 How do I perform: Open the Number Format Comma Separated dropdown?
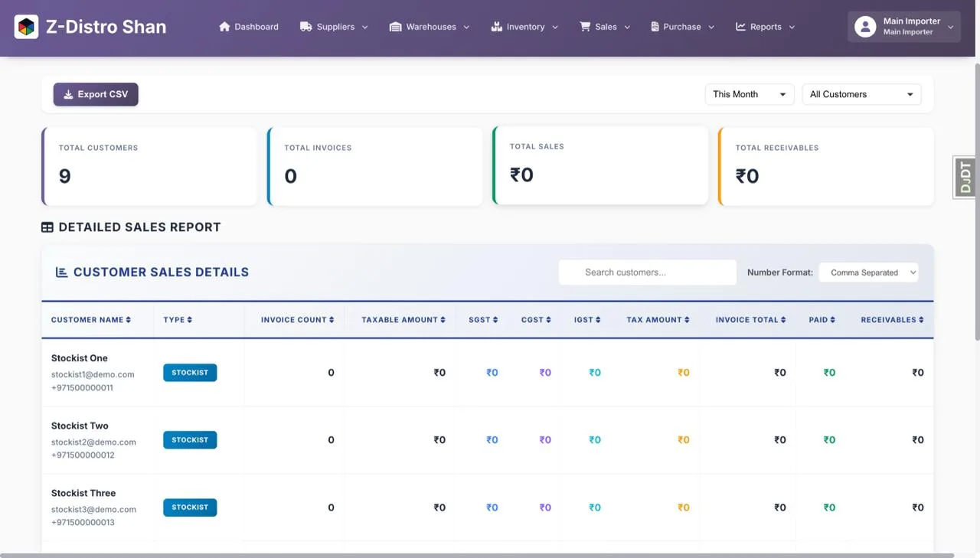pos(868,272)
